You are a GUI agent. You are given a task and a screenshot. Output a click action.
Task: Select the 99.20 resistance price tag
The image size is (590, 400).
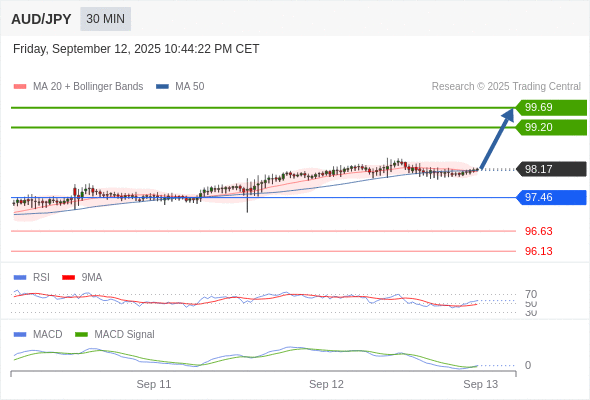pyautogui.click(x=551, y=127)
